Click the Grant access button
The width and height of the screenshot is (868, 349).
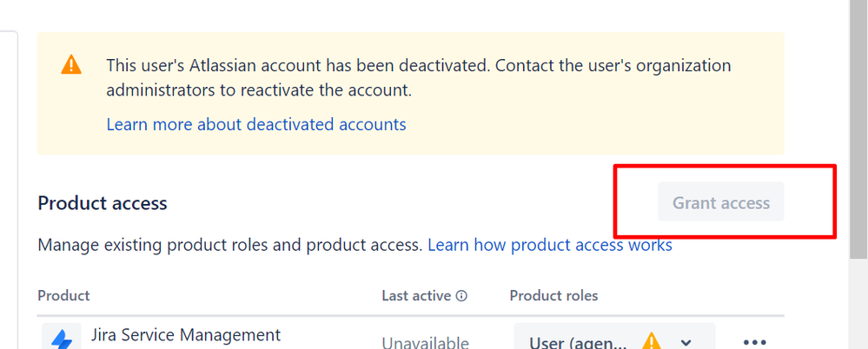[x=721, y=202]
